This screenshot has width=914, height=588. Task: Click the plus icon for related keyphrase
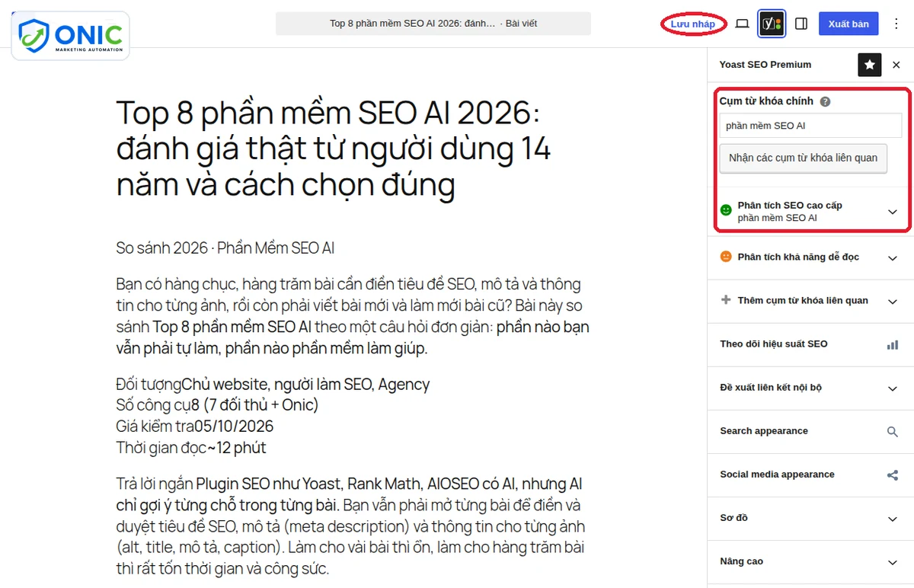point(726,300)
